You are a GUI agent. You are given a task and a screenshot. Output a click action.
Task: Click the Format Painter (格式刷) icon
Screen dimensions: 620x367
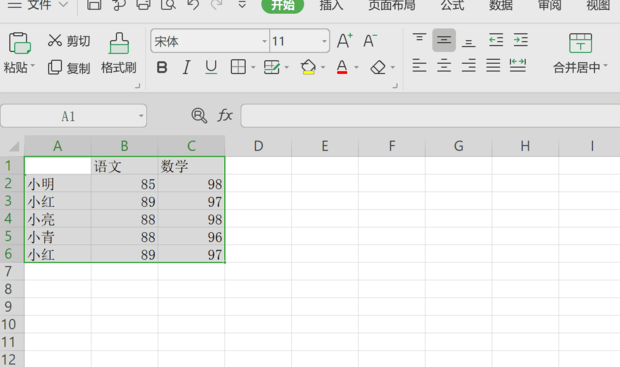pyautogui.click(x=119, y=43)
